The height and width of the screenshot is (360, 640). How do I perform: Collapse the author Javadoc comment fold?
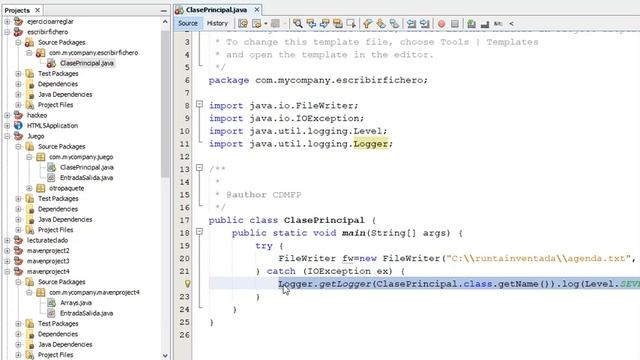[199, 168]
